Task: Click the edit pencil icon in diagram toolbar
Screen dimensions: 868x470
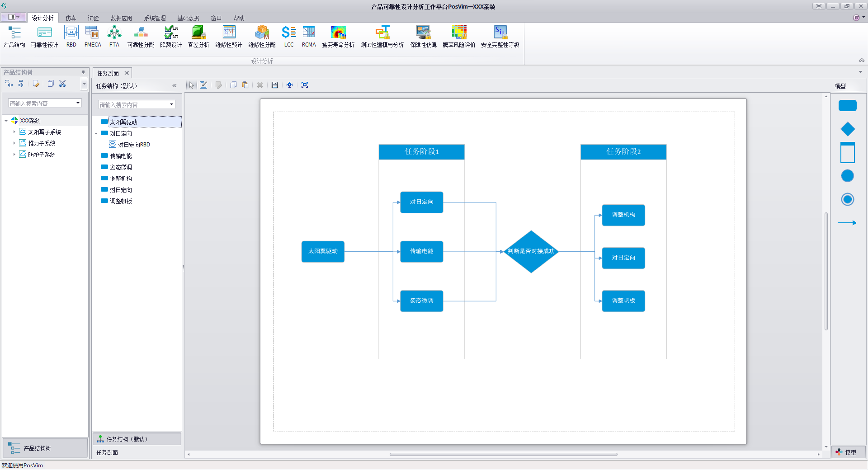Action: point(203,85)
